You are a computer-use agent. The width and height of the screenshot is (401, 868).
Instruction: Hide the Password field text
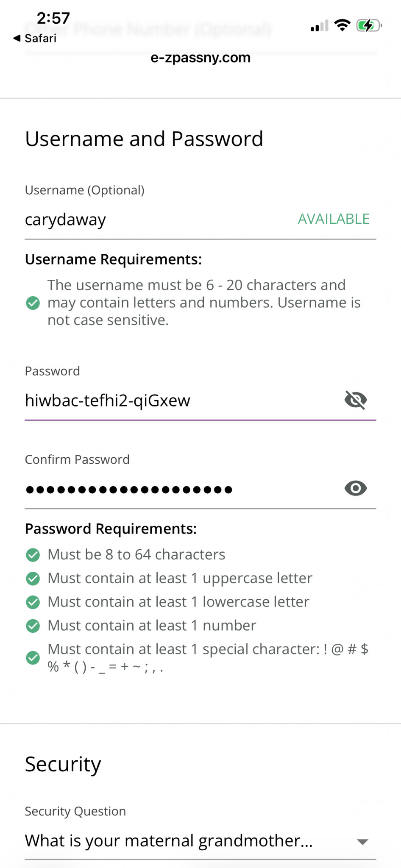(355, 400)
